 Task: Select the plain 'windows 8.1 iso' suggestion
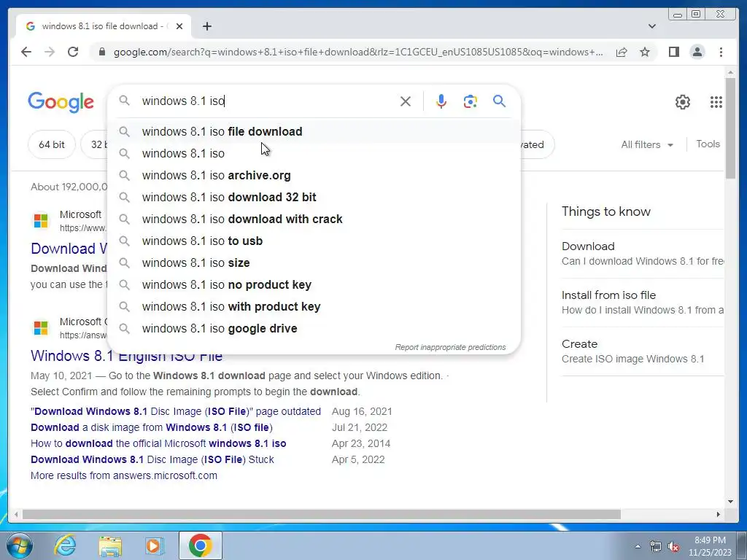[x=314, y=153]
